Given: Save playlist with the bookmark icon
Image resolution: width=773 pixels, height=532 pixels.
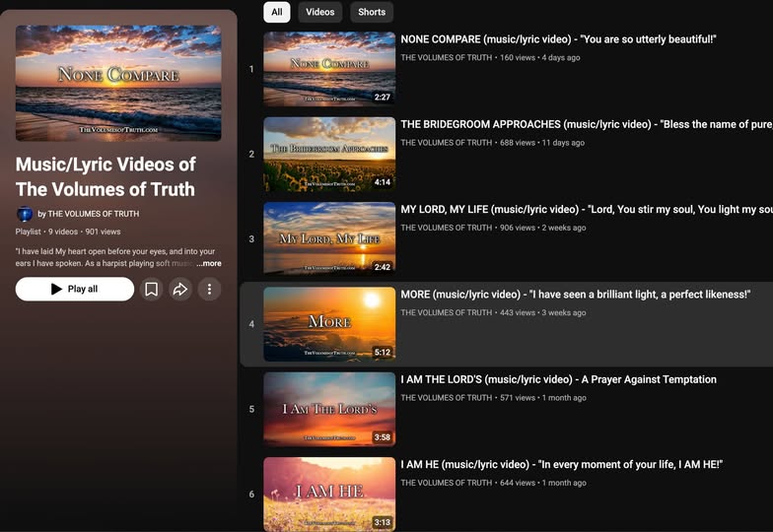Looking at the screenshot, I should (152, 290).
